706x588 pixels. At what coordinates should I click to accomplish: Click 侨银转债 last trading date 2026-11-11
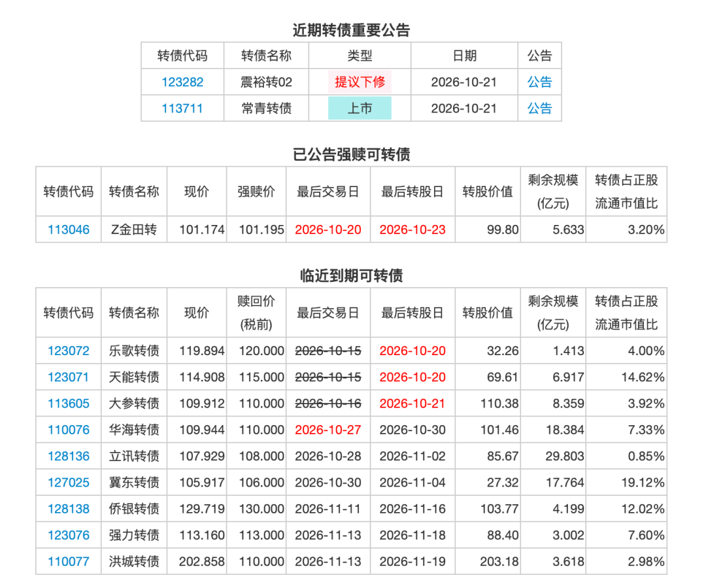coord(328,509)
